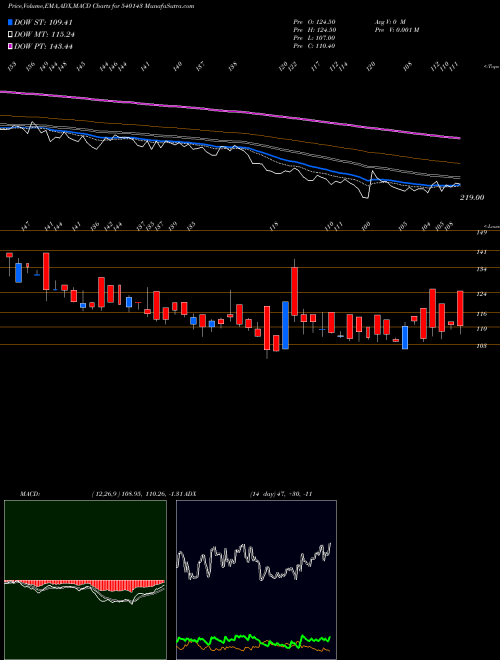Image resolution: width=500 pixels, height=660 pixels.
Task: Click the 'Pre O: 124.50' value
Action: pyautogui.click(x=314, y=22)
